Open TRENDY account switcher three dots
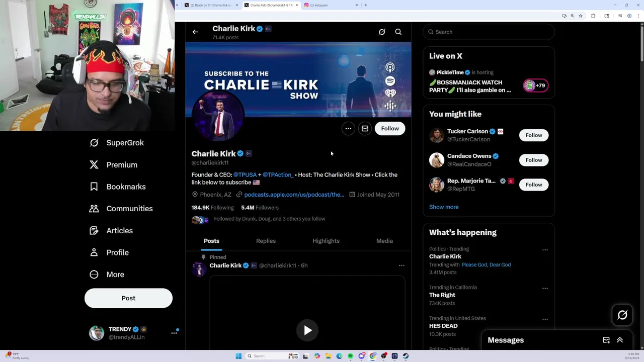The image size is (644, 362). point(174,333)
